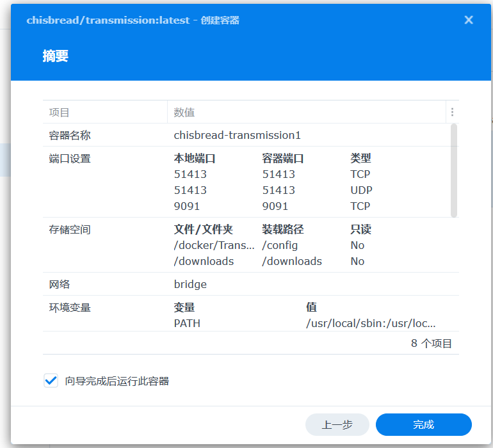The width and height of the screenshot is (493, 448).
Task: Click the /usr/local/sbin PATH value
Action: click(x=371, y=323)
